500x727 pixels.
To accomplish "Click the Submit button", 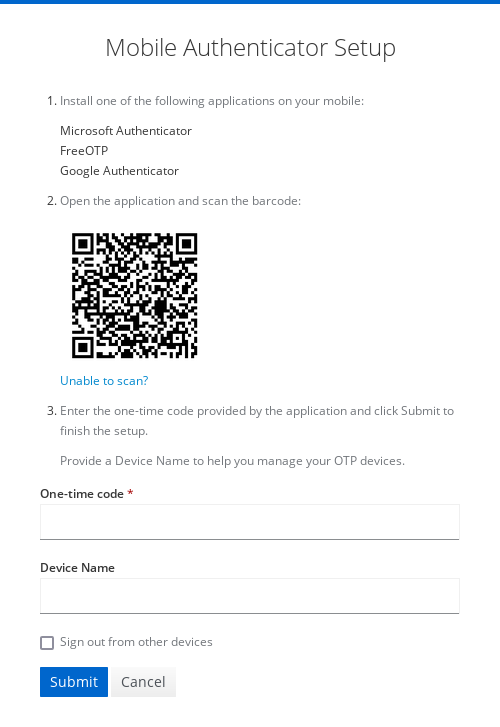I will (74, 682).
